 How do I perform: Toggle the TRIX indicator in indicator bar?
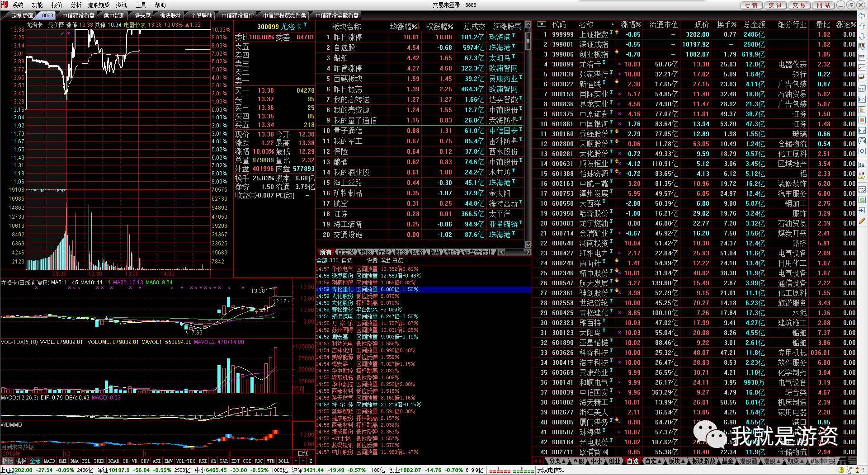(99, 461)
